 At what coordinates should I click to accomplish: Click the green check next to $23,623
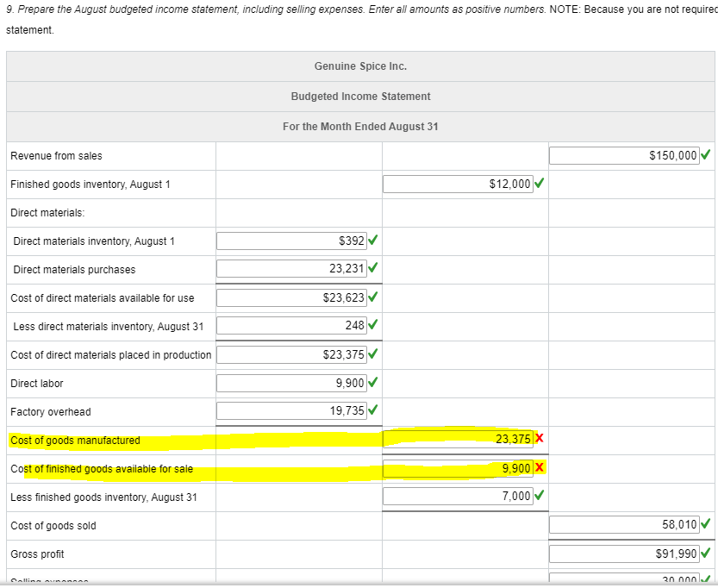372,297
